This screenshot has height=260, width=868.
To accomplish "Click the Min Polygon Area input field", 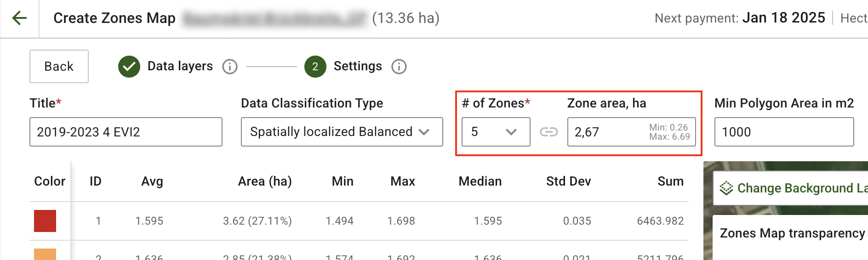I will 784,132.
